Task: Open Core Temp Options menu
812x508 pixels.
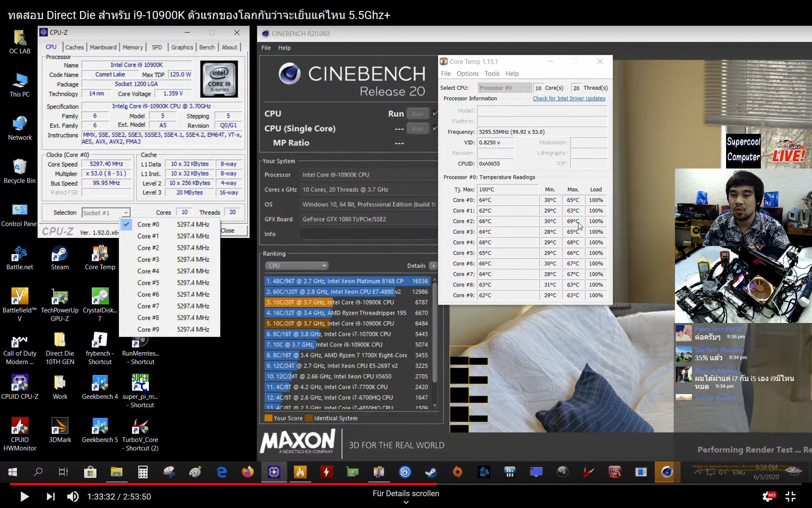Action: [467, 74]
